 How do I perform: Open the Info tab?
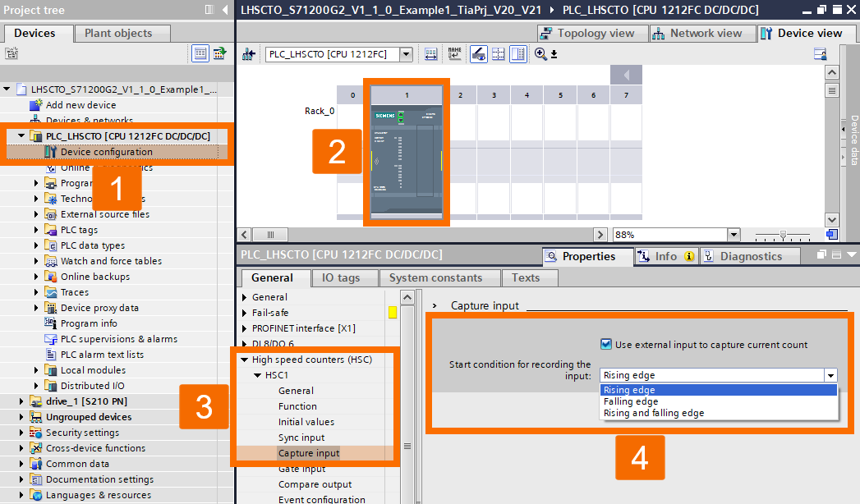click(666, 256)
